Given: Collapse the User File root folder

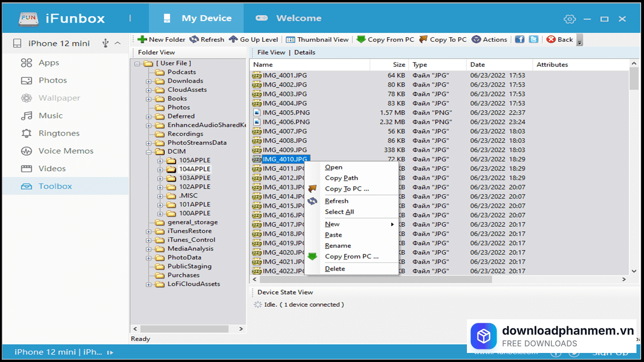Looking at the screenshot, I should 137,63.
